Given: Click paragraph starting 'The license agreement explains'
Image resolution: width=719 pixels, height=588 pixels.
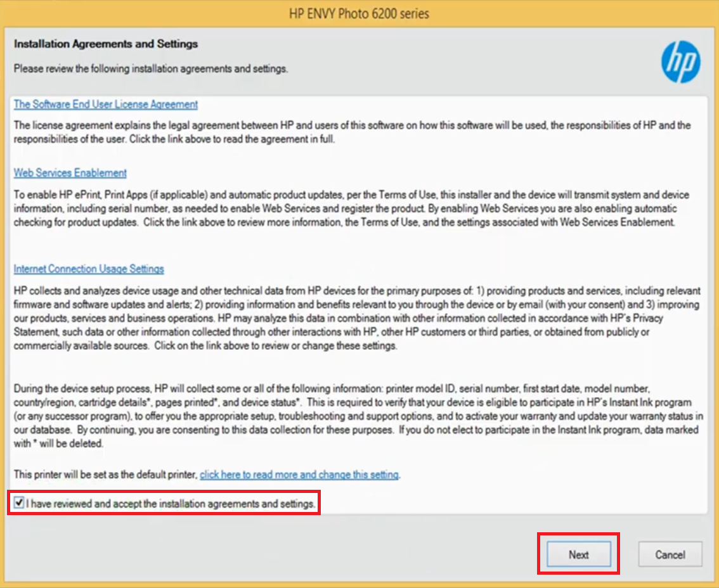Looking at the screenshot, I should click(x=352, y=132).
